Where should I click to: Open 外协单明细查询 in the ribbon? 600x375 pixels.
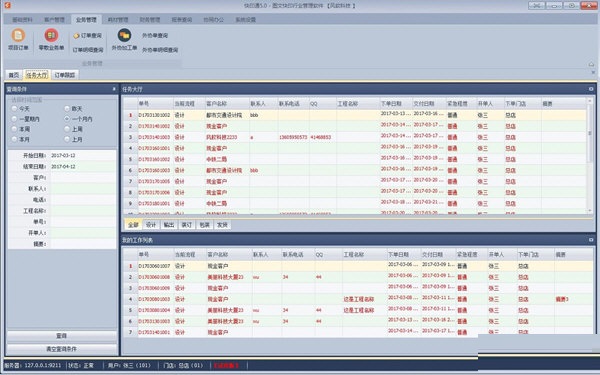tap(160, 50)
